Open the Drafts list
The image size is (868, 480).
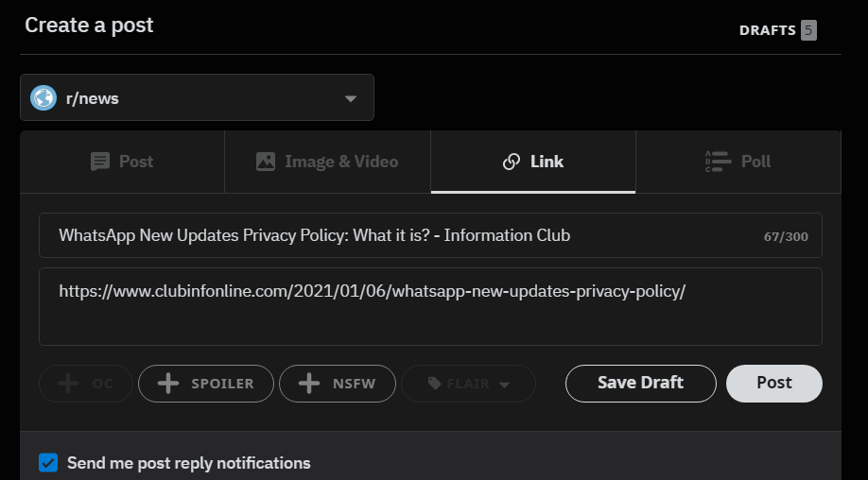[x=776, y=30]
